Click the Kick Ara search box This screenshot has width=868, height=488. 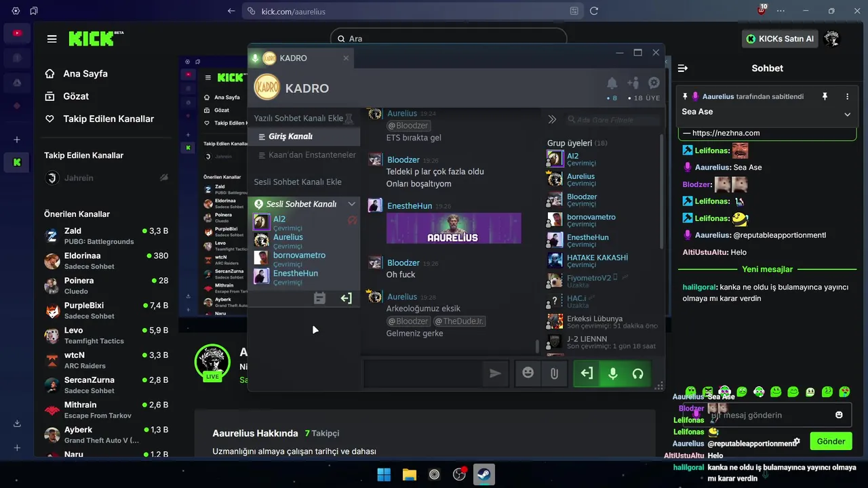point(448,39)
